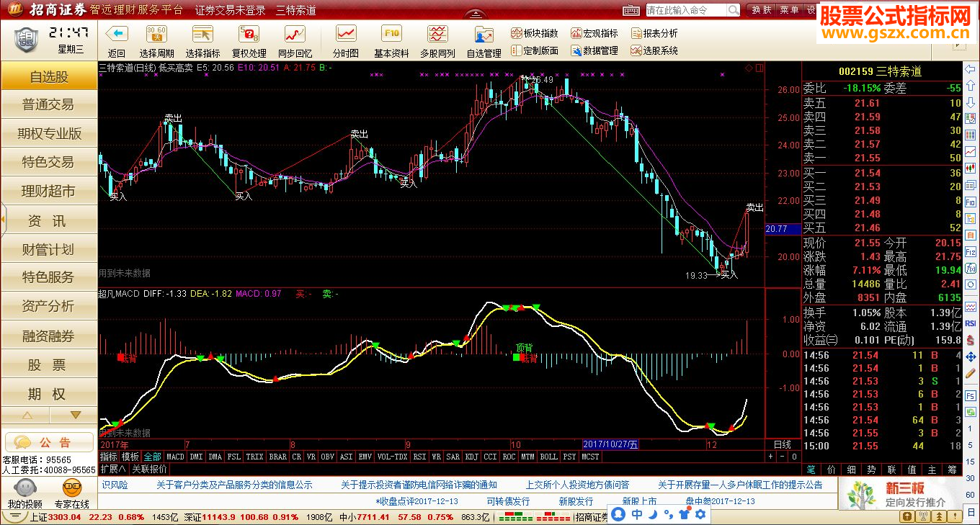
Task: Click the on-screen keyboard icon
Action: [x=631, y=10]
